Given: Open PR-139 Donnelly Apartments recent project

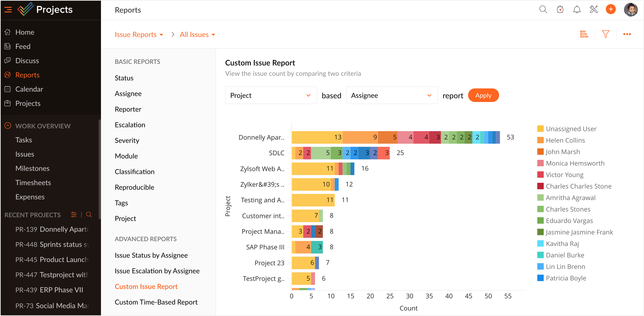Looking at the screenshot, I should tap(52, 229).
